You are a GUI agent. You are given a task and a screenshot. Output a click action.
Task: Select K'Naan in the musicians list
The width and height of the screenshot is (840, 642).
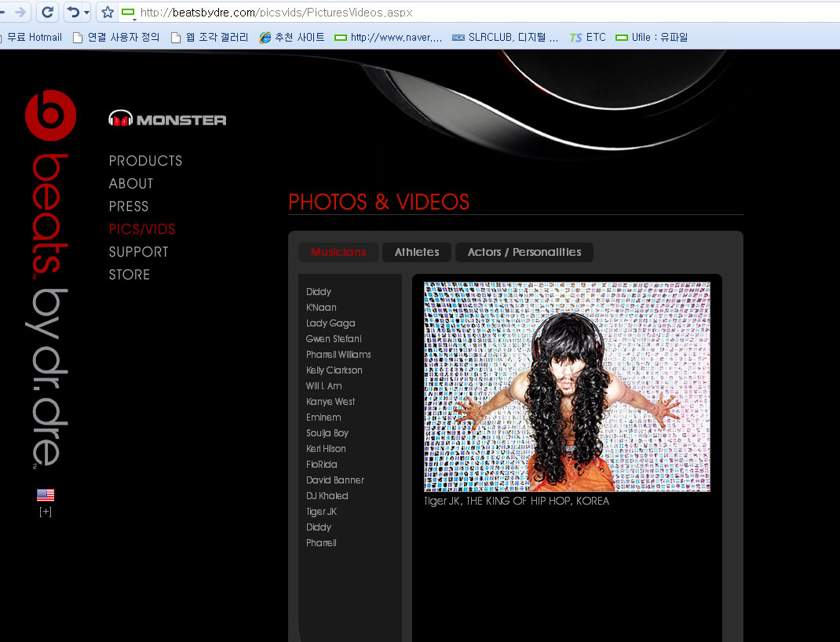tap(321, 308)
